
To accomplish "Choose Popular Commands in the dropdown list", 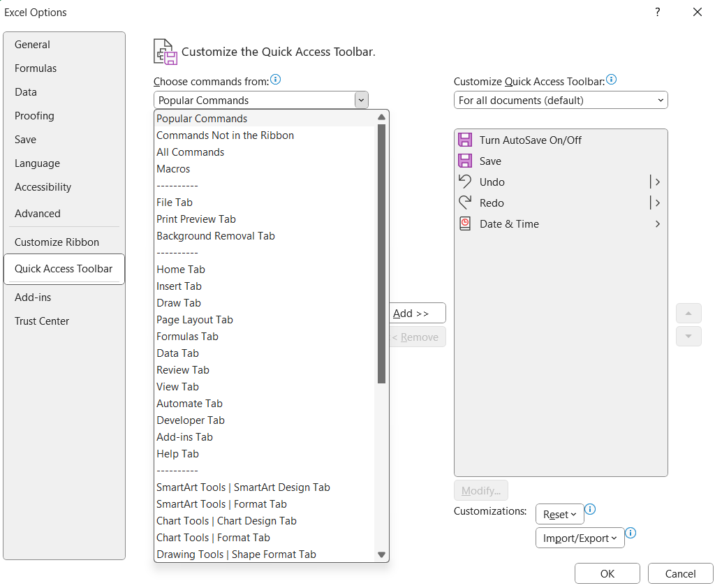I will point(265,118).
